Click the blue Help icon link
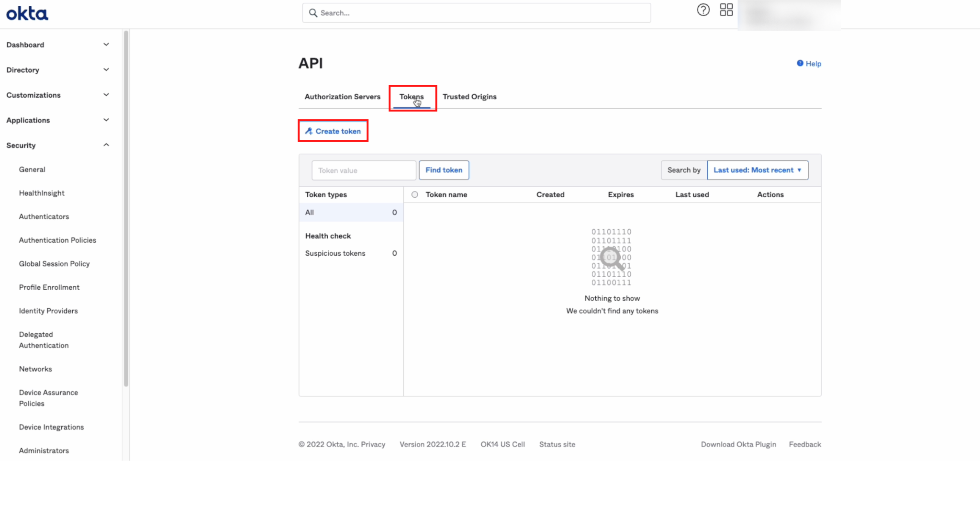980x529 pixels. point(800,63)
